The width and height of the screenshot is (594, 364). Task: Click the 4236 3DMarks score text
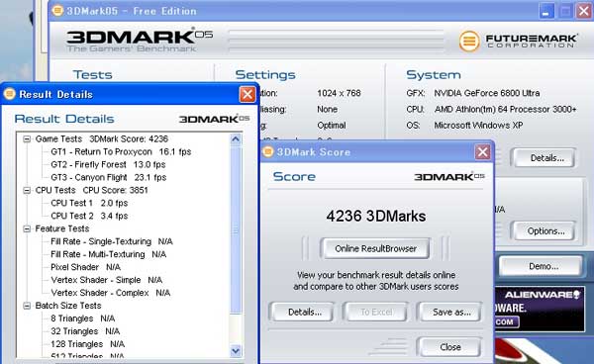[x=376, y=216]
